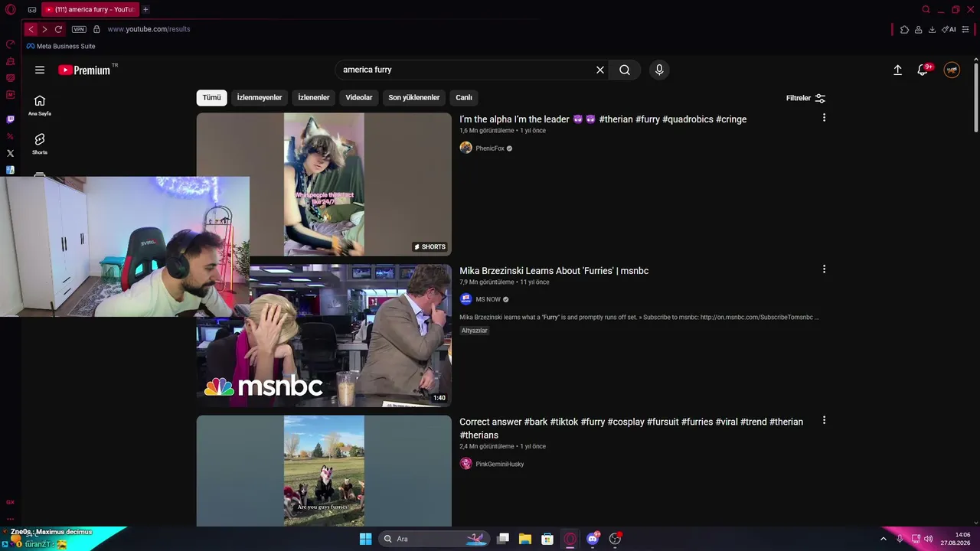Open Microsoft Store from the taskbar

coord(547,539)
